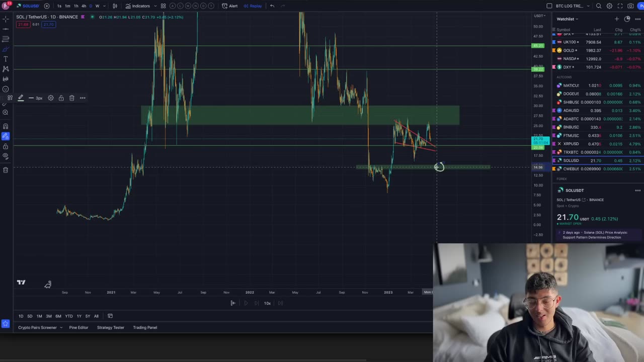Open quick search magnifier
Screen dimensions: 644x362
pyautogui.click(x=599, y=6)
